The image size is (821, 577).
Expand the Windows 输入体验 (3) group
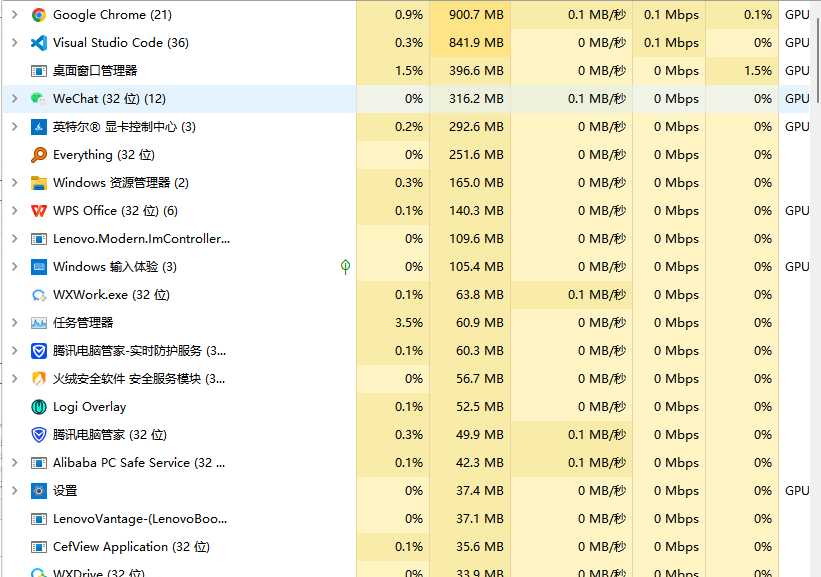click(15, 267)
